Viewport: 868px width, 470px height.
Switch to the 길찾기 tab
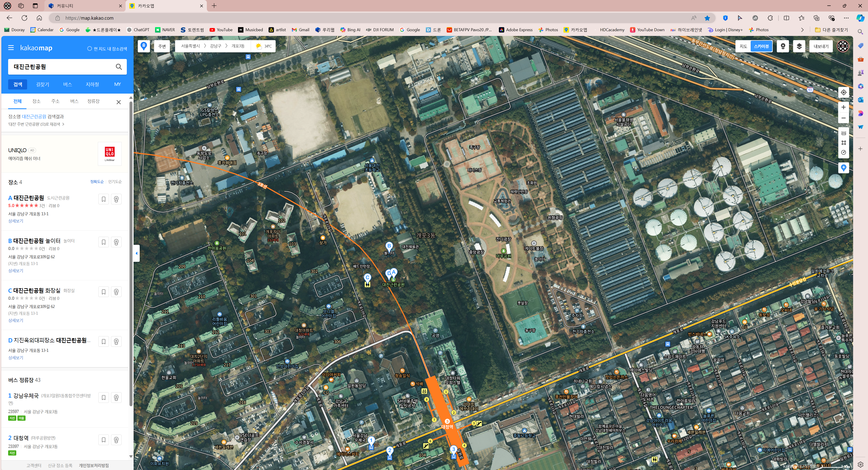point(42,84)
